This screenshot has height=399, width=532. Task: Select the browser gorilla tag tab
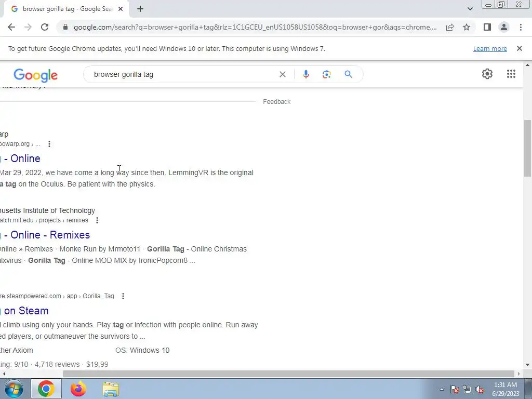pyautogui.click(x=67, y=9)
